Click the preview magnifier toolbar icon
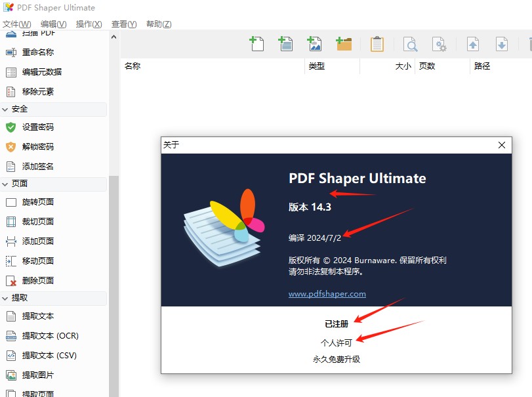The image size is (532, 397). (x=410, y=44)
